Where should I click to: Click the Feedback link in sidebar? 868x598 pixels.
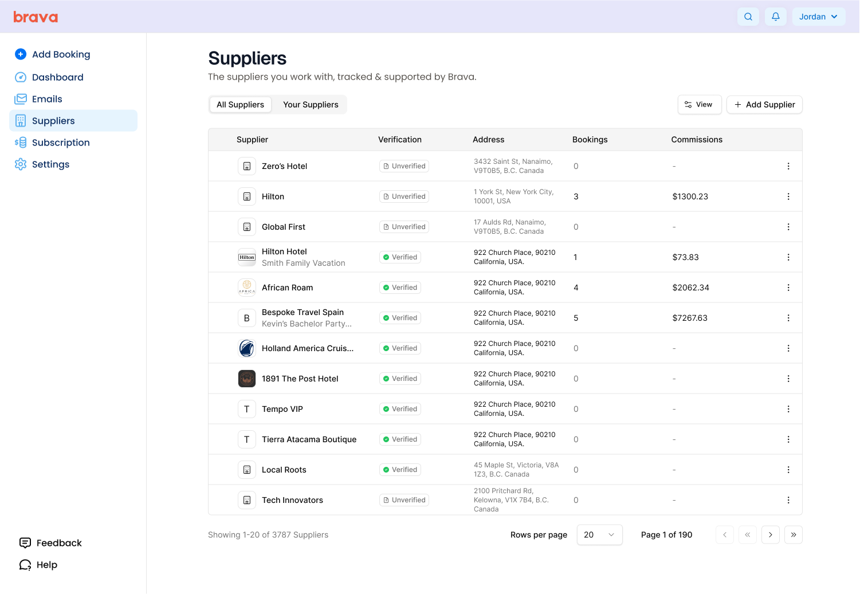pyautogui.click(x=58, y=543)
